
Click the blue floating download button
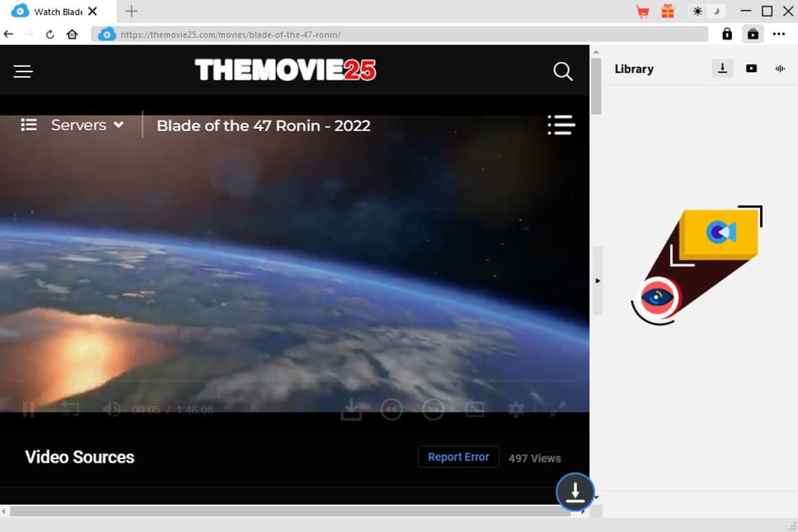point(575,491)
